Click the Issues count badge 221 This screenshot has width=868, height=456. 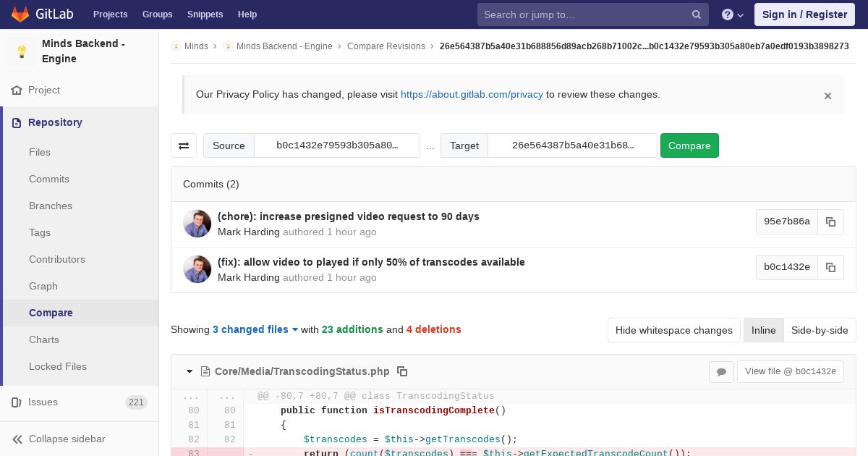136,402
